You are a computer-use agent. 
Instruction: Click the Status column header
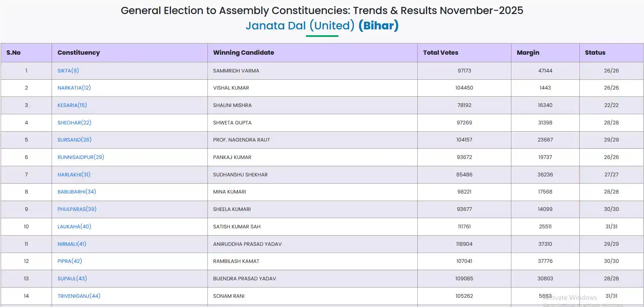pyautogui.click(x=595, y=53)
